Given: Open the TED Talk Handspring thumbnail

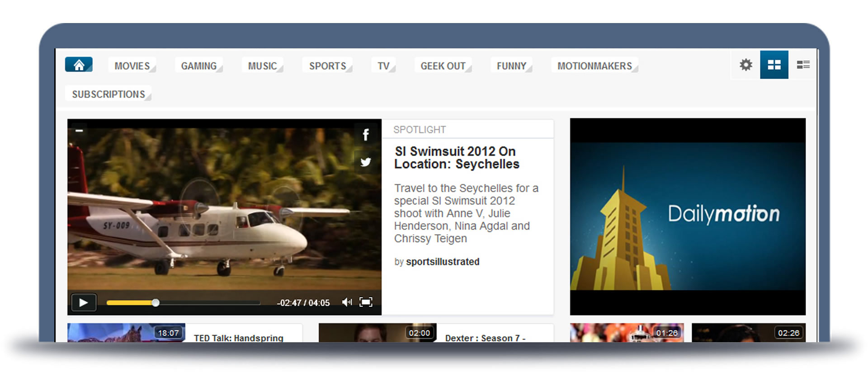Looking at the screenshot, I should pos(126,333).
